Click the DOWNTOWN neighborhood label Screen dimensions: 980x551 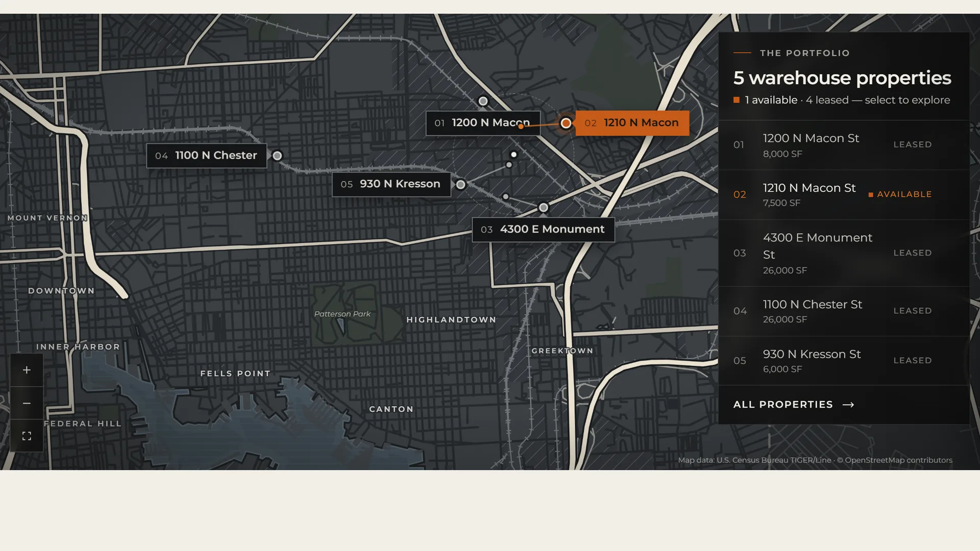pos(61,291)
